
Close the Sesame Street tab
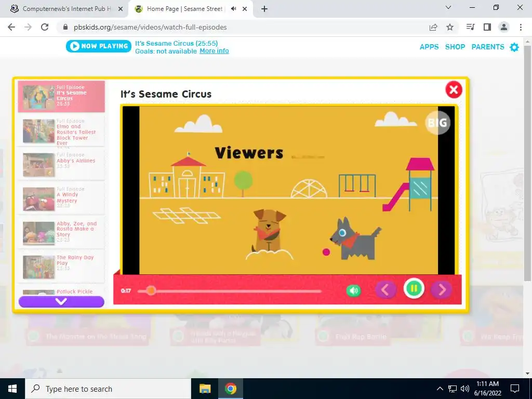coord(245,9)
